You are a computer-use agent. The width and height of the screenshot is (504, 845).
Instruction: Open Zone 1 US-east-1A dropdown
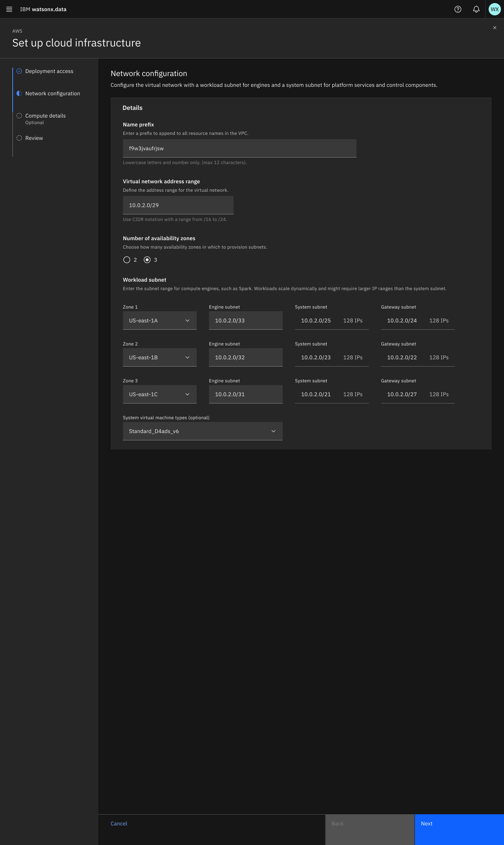(160, 320)
